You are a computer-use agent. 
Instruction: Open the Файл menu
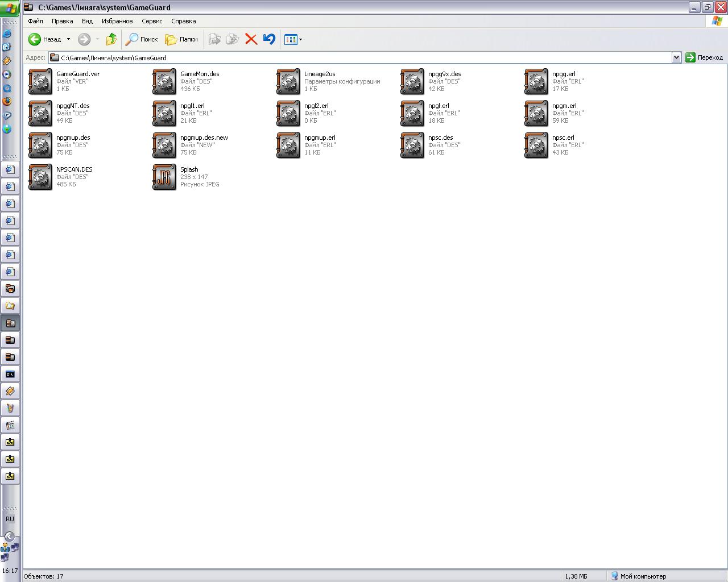pos(35,21)
